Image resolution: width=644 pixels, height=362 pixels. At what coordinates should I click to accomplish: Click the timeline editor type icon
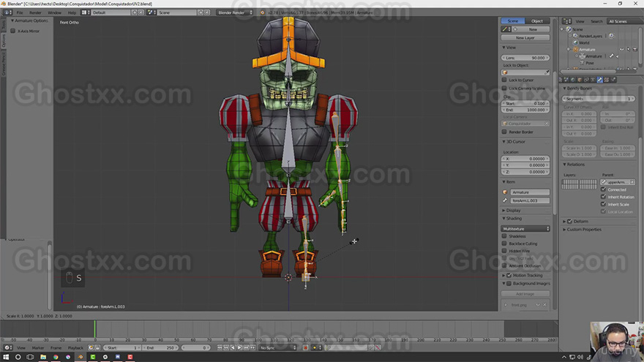tap(7, 347)
